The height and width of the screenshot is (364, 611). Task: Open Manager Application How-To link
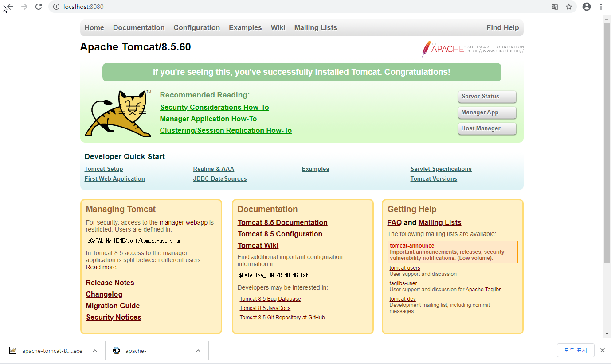[208, 119]
